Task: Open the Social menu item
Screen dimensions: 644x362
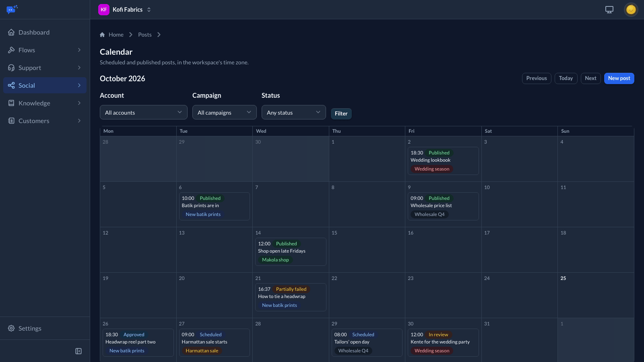Action: [45, 85]
